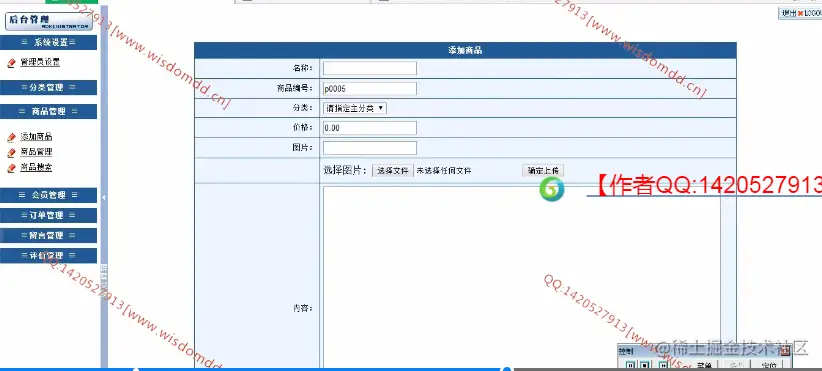This screenshot has width=822, height=371.
Task: Expand the 系统设置 menu section
Action: pyautogui.click(x=48, y=42)
